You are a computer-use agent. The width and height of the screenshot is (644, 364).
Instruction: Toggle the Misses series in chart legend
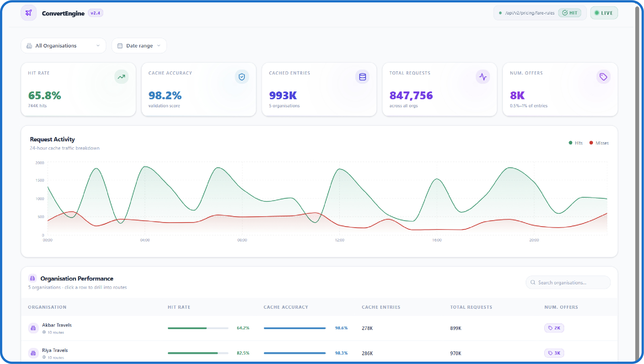coord(599,143)
